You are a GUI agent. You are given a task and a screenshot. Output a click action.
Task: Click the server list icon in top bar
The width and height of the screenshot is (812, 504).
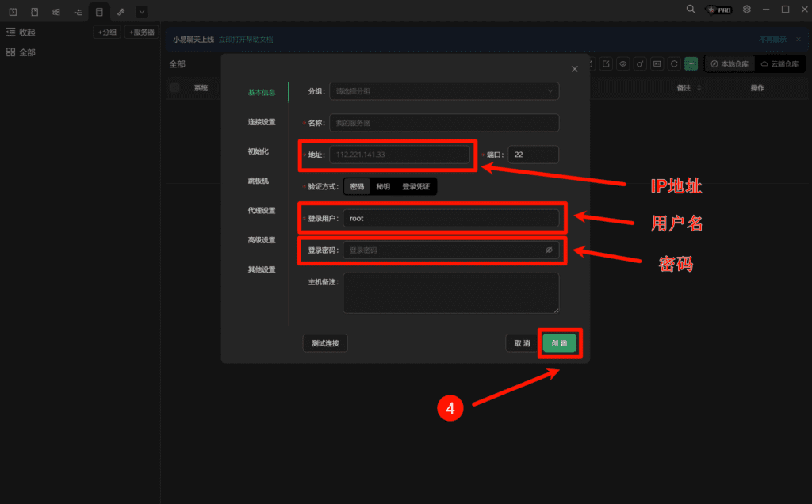(x=98, y=12)
